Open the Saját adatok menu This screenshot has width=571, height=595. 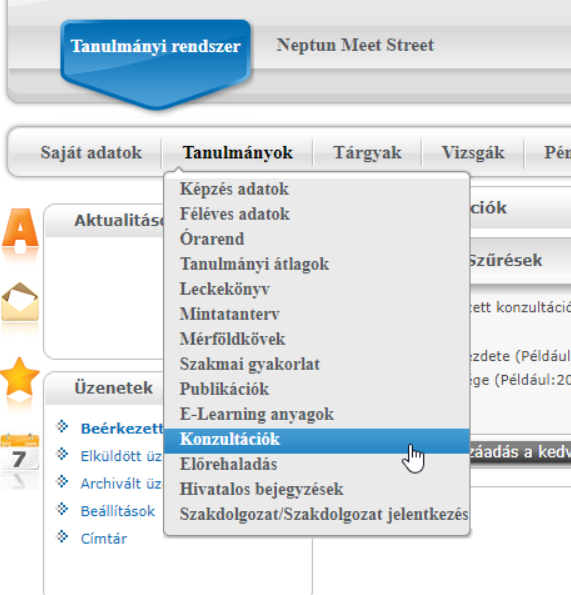(91, 153)
